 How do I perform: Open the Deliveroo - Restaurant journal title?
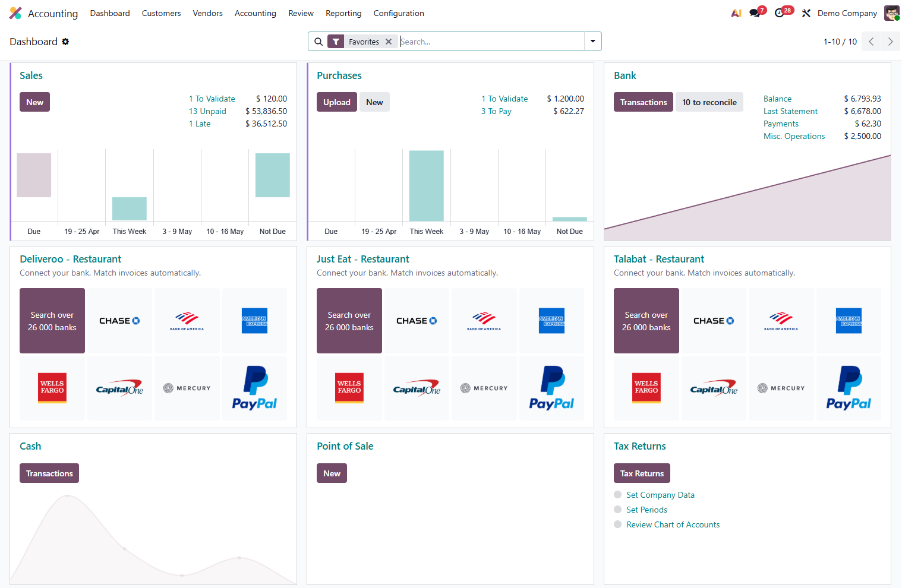pos(70,259)
